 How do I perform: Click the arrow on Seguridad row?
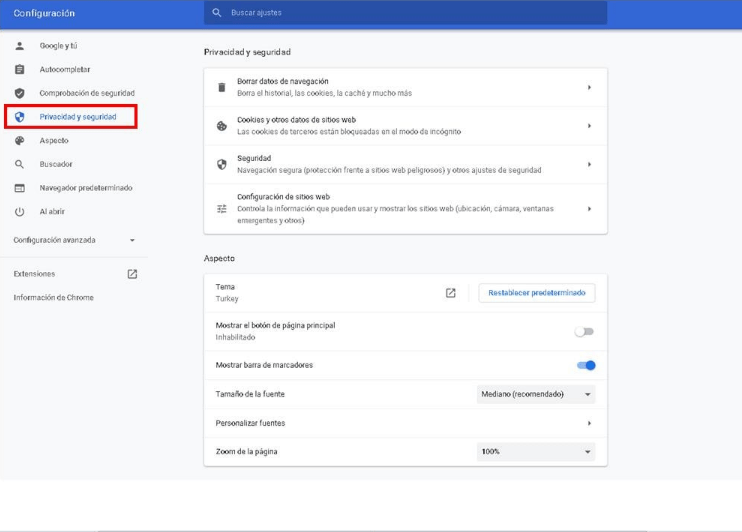[x=589, y=164]
